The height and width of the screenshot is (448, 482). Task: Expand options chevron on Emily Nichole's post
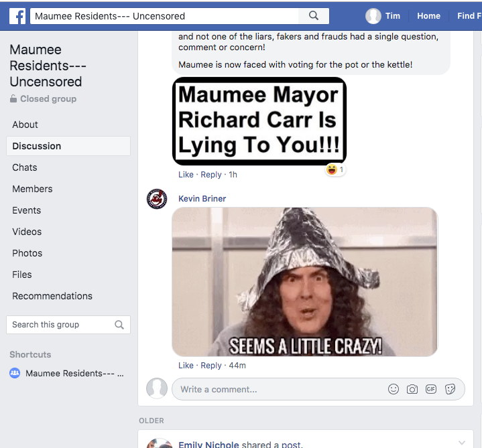coord(461,443)
